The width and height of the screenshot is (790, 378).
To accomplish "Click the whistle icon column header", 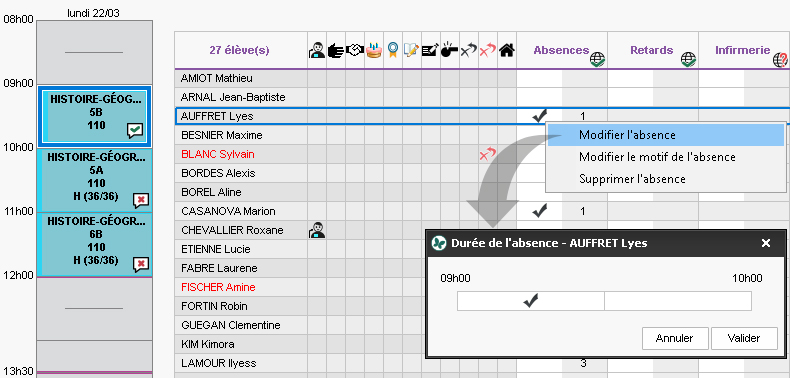I will point(449,50).
